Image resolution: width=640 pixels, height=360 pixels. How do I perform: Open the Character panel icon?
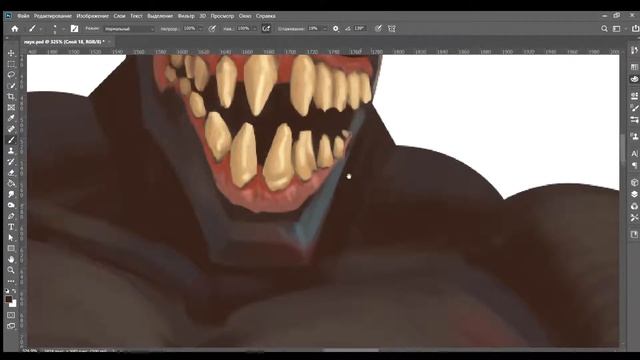[x=634, y=153]
